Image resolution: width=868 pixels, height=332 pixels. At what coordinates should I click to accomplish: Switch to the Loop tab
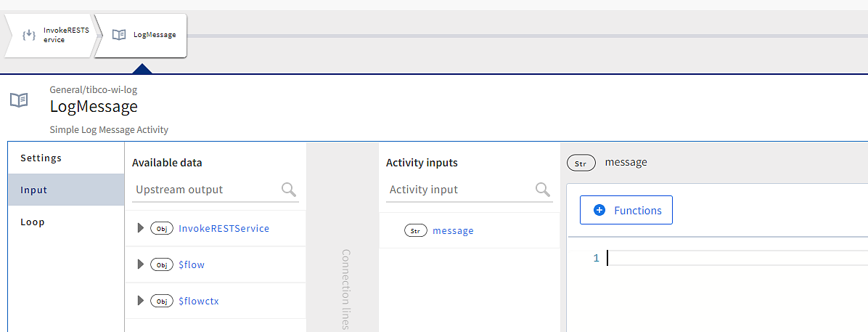(x=33, y=222)
